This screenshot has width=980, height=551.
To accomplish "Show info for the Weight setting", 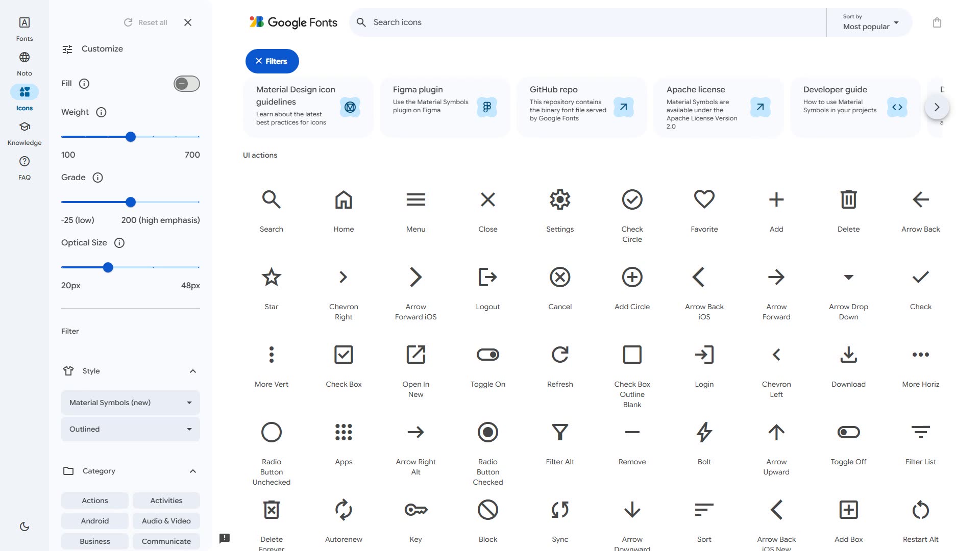I will click(x=101, y=112).
